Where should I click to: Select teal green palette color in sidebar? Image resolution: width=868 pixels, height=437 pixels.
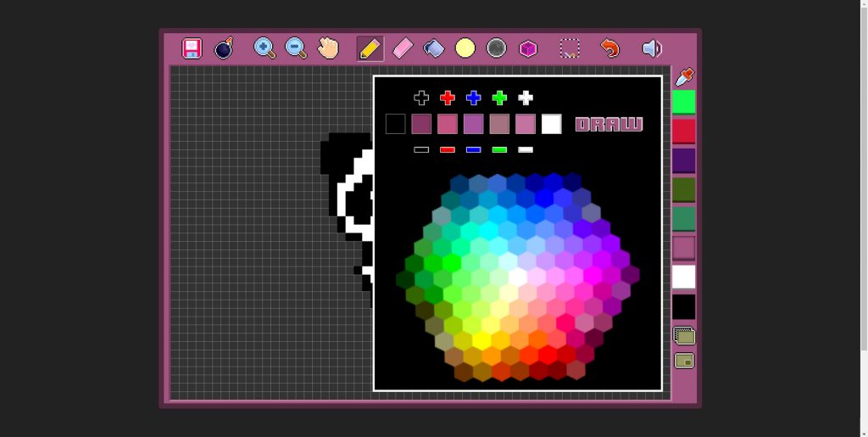(x=684, y=219)
